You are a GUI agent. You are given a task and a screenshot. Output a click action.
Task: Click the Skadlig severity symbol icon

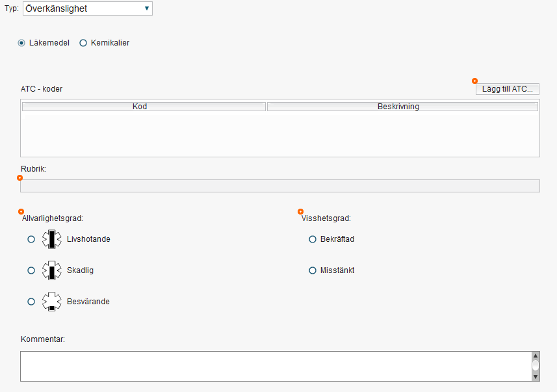[51, 270]
